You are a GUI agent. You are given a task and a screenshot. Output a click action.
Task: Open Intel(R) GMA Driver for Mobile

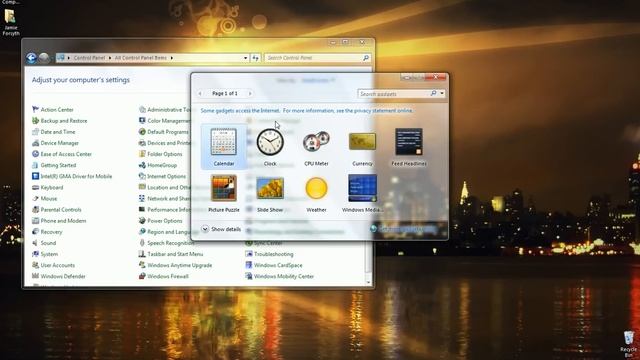(72, 176)
